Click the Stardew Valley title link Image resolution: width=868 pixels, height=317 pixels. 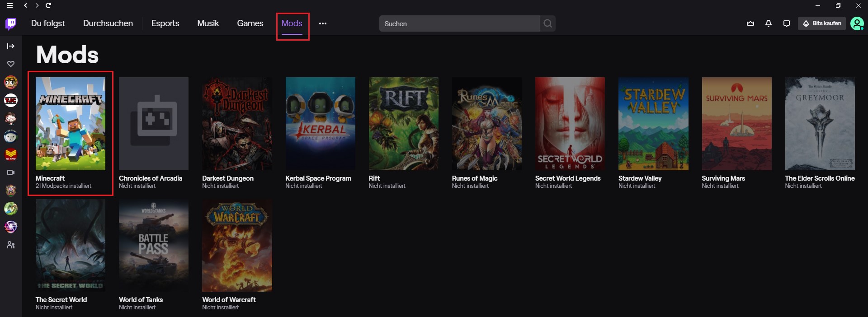coord(640,178)
